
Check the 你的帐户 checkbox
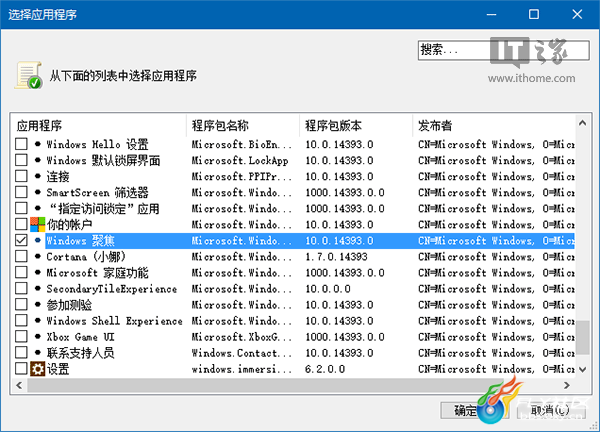pos(21,225)
